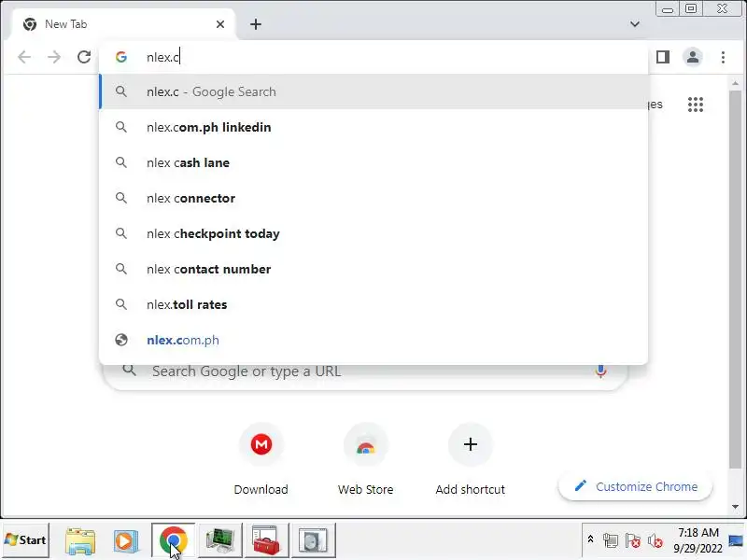This screenshot has width=747, height=560.
Task: Open the Download shortcut with the M icon
Action: click(261, 445)
